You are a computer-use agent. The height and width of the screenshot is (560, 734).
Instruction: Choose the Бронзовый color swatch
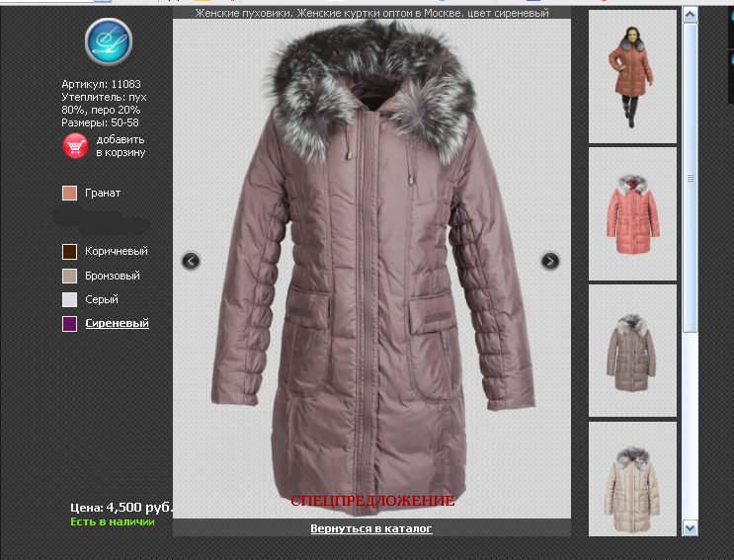(69, 276)
